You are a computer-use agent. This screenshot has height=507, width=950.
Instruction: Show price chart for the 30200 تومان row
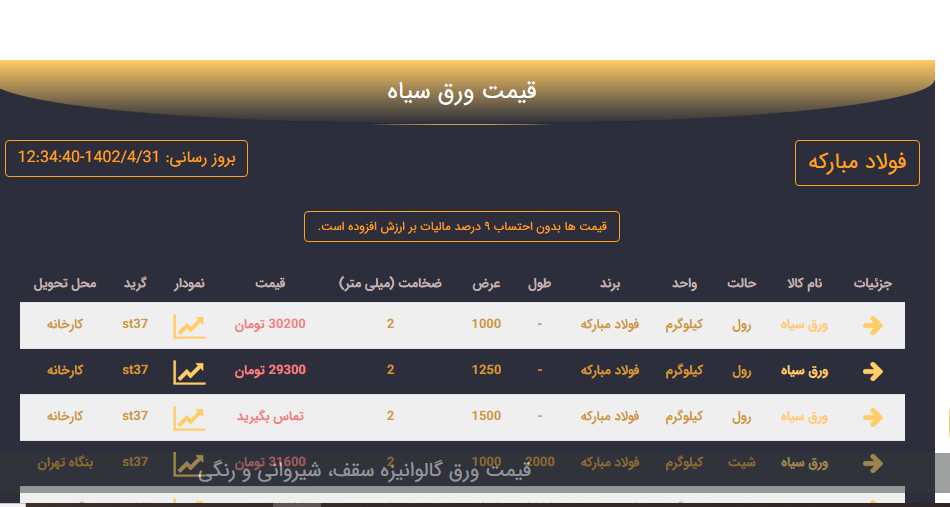click(x=189, y=326)
